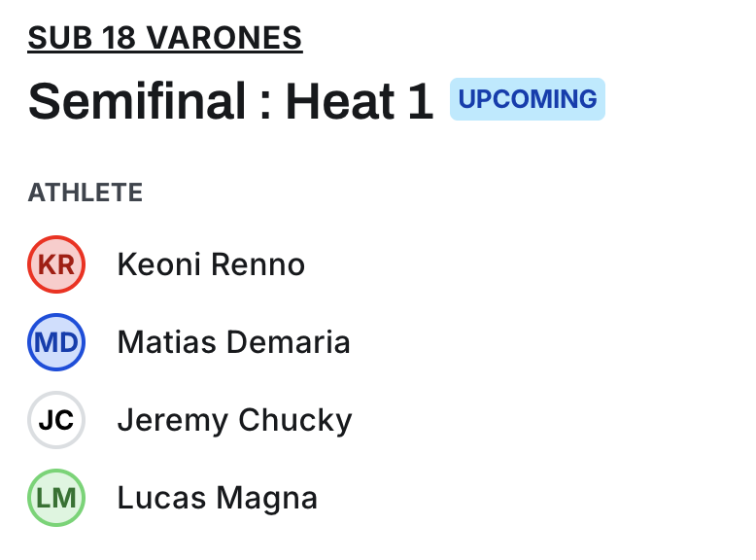
Task: Click the UPCOMING status badge
Action: coord(528,99)
